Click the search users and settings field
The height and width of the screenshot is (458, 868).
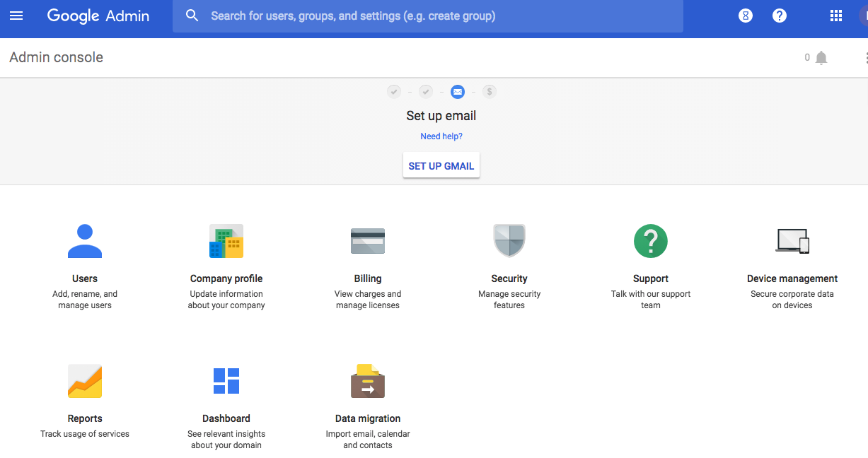pyautogui.click(x=428, y=16)
